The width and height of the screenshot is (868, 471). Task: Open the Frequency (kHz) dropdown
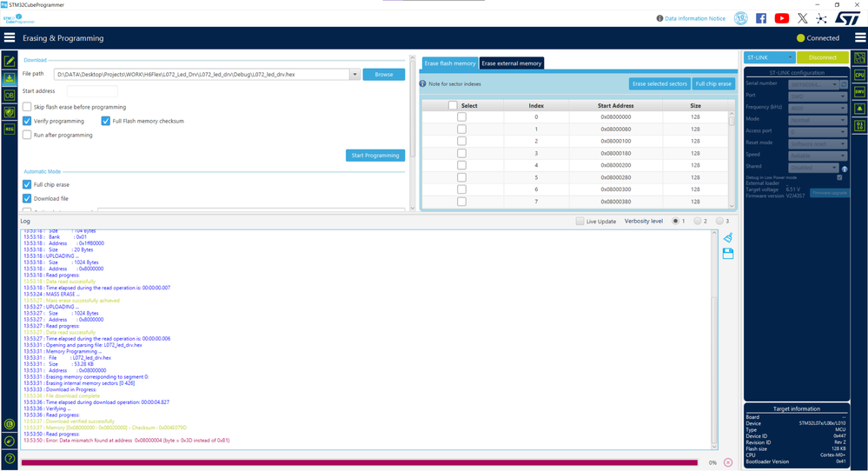pyautogui.click(x=818, y=108)
